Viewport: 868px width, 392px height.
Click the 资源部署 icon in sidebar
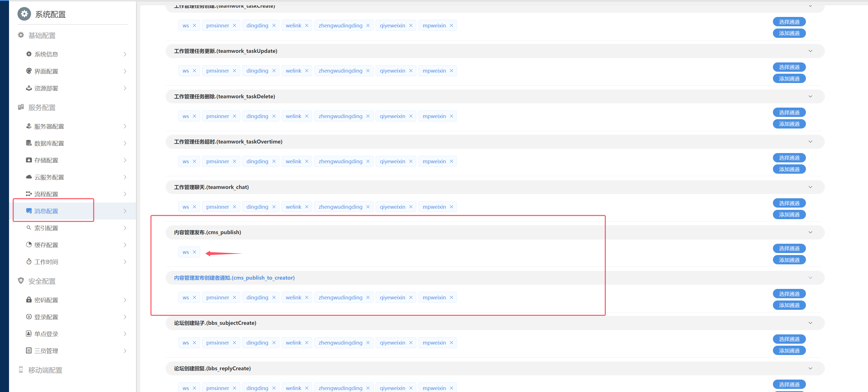click(29, 88)
